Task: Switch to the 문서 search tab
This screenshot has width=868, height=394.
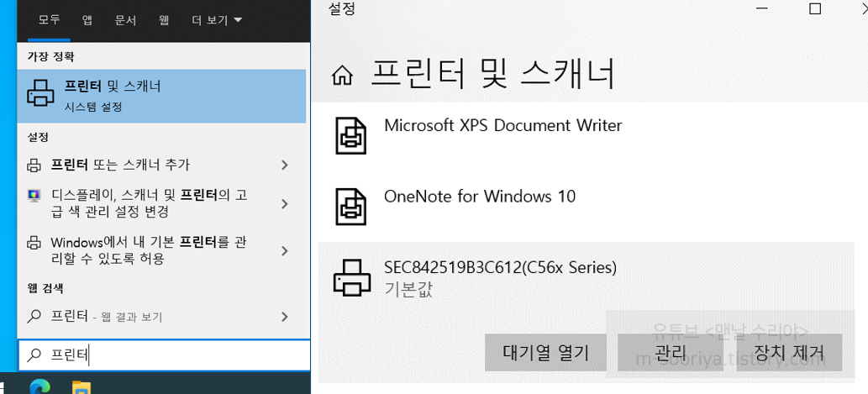Action: tap(126, 20)
